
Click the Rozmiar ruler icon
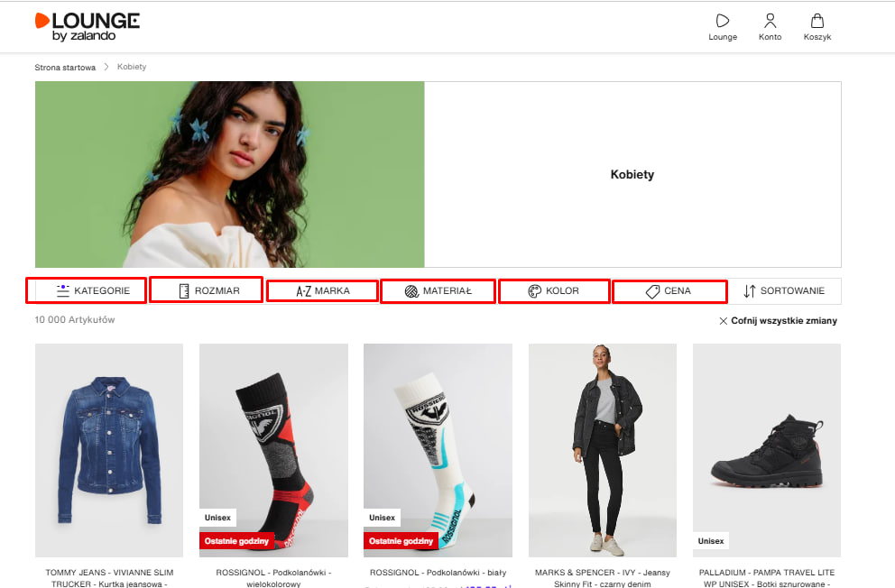click(x=184, y=291)
